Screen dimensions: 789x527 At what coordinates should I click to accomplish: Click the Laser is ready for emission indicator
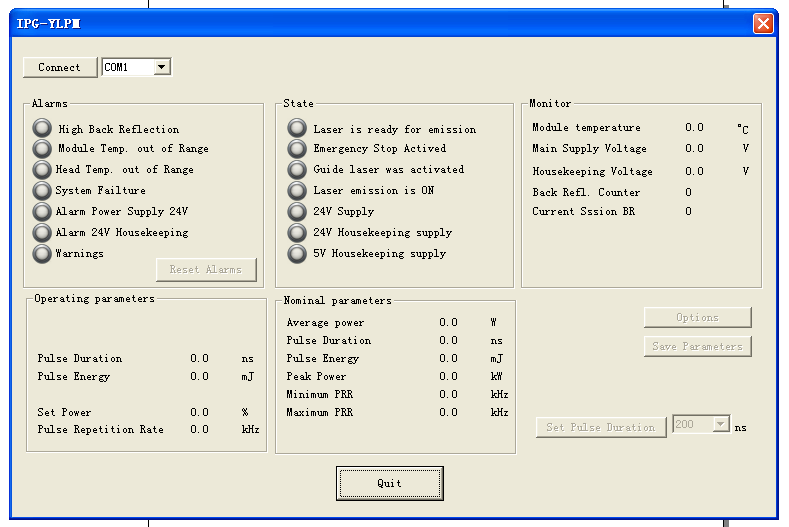[x=297, y=128]
